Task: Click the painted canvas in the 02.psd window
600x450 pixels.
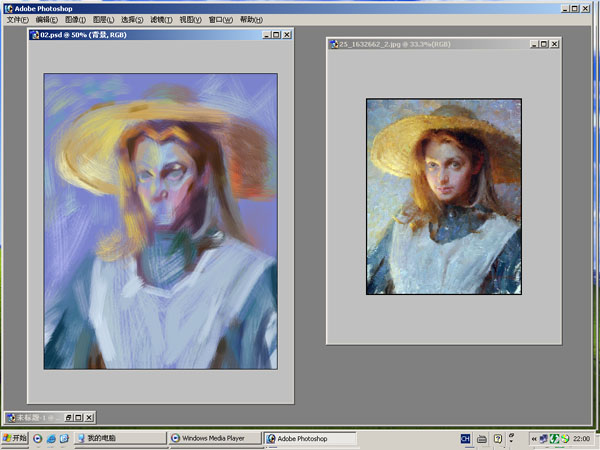Action: (161, 221)
